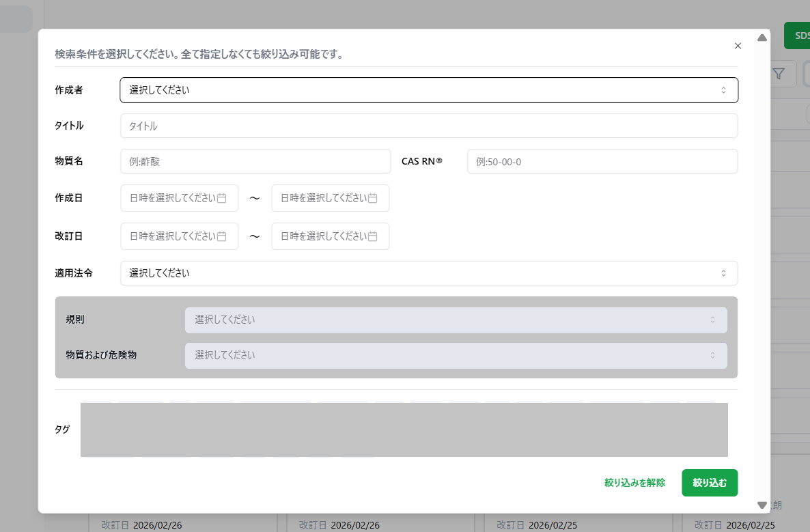810x532 pixels.
Task: Open calendar icon for 改訂日 start date
Action: click(x=222, y=236)
